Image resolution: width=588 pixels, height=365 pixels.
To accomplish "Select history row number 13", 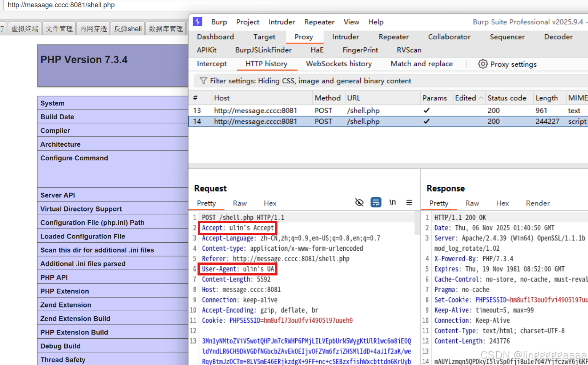I will point(388,110).
